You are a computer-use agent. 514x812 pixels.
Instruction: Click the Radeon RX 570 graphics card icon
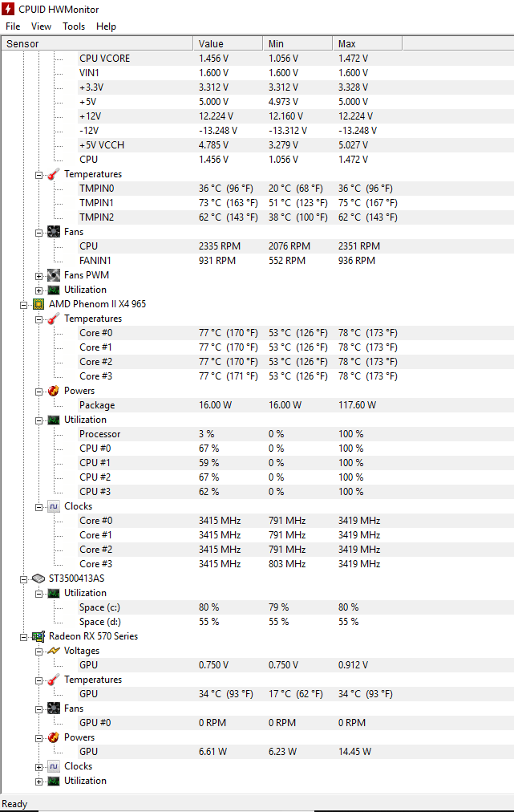38,636
